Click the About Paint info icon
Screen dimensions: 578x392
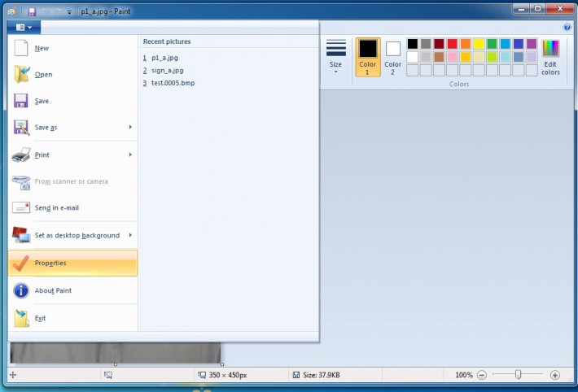[21, 290]
